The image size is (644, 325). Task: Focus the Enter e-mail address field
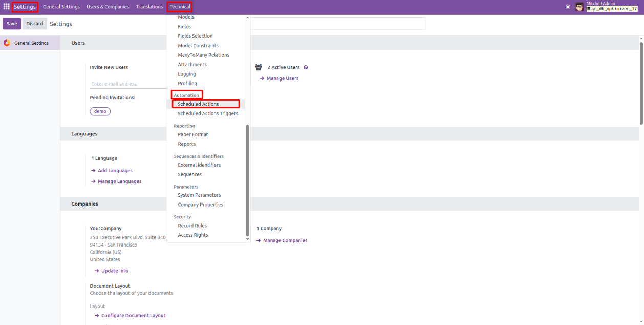[x=128, y=84]
